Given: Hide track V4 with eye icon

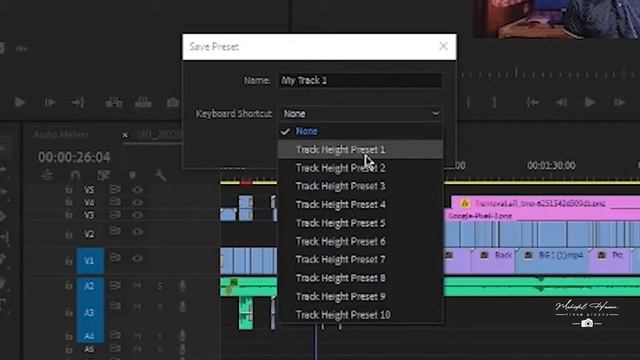Looking at the screenshot, I should pyautogui.click(x=138, y=202).
